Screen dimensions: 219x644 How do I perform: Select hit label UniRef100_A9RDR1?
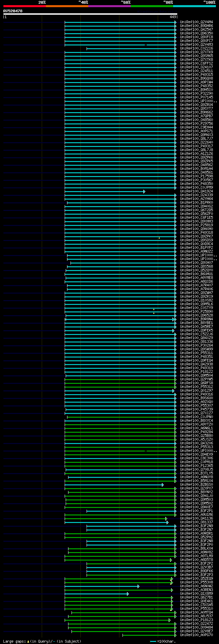click(x=196, y=534)
